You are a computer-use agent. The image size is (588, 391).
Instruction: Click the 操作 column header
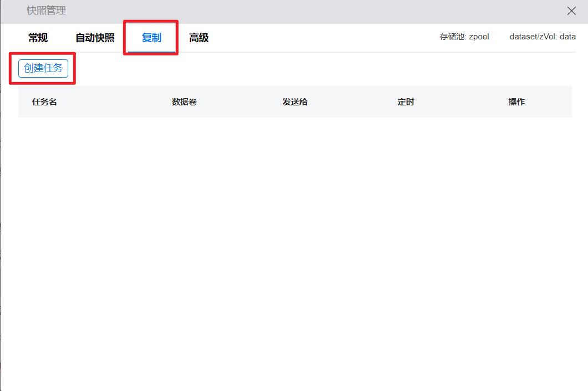coord(516,102)
